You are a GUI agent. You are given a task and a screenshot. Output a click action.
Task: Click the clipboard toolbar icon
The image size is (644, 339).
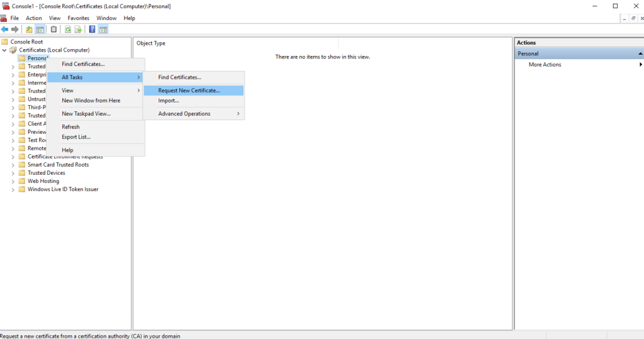click(53, 29)
